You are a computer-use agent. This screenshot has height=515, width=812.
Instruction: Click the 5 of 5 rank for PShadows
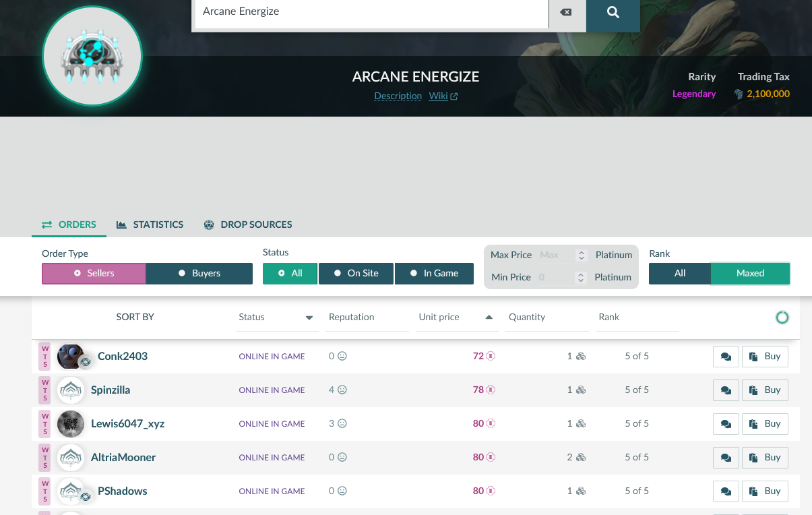pos(637,491)
